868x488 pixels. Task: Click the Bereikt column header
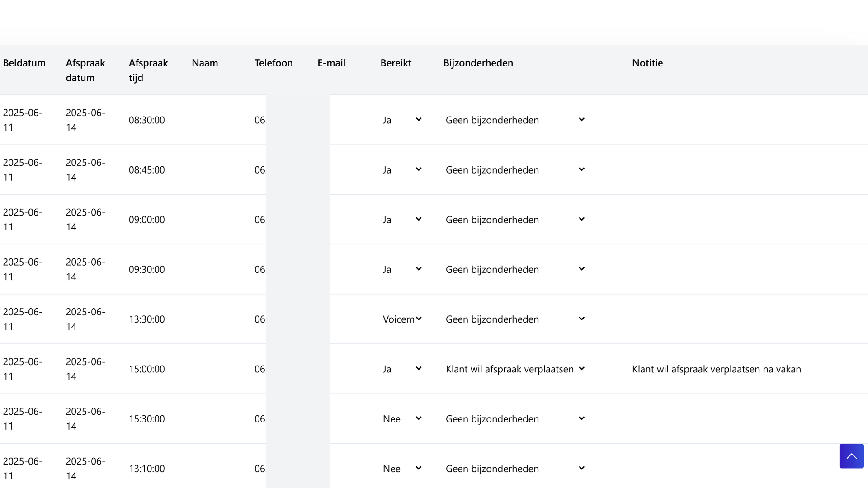(x=396, y=63)
